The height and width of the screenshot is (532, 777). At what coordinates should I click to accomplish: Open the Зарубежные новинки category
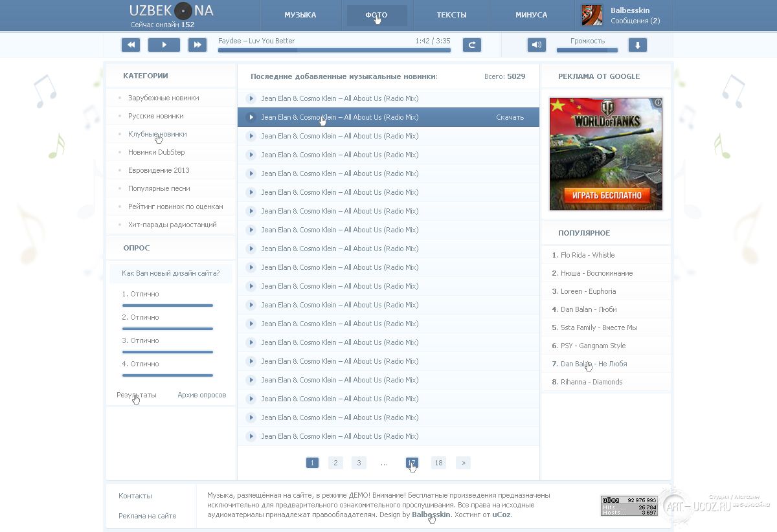click(x=164, y=98)
